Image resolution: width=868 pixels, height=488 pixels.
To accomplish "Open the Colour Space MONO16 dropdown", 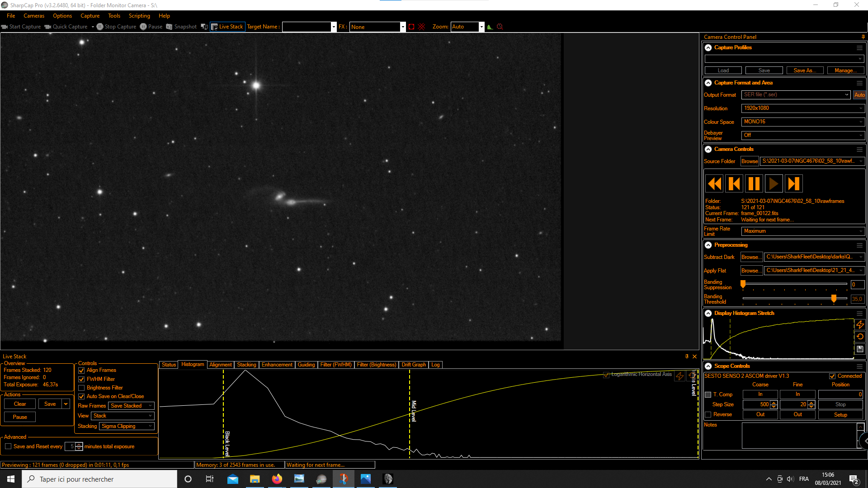I will click(803, 122).
